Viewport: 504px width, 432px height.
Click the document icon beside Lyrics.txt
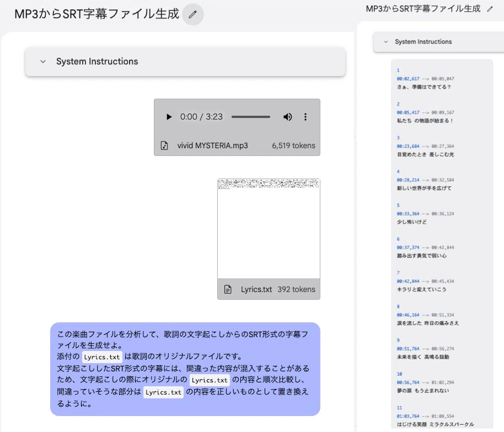(x=228, y=289)
